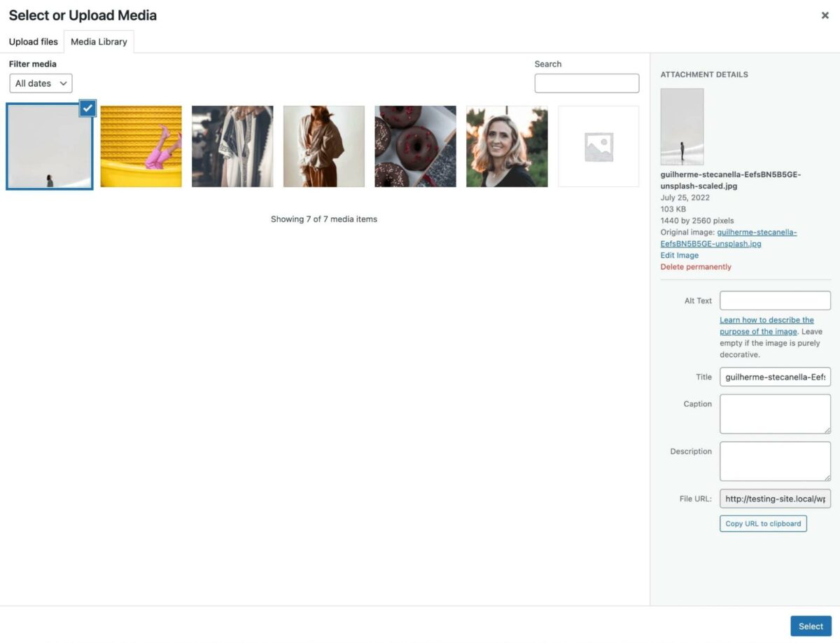The width and height of the screenshot is (840, 643).
Task: Click the Caption text area
Action: [x=774, y=413]
